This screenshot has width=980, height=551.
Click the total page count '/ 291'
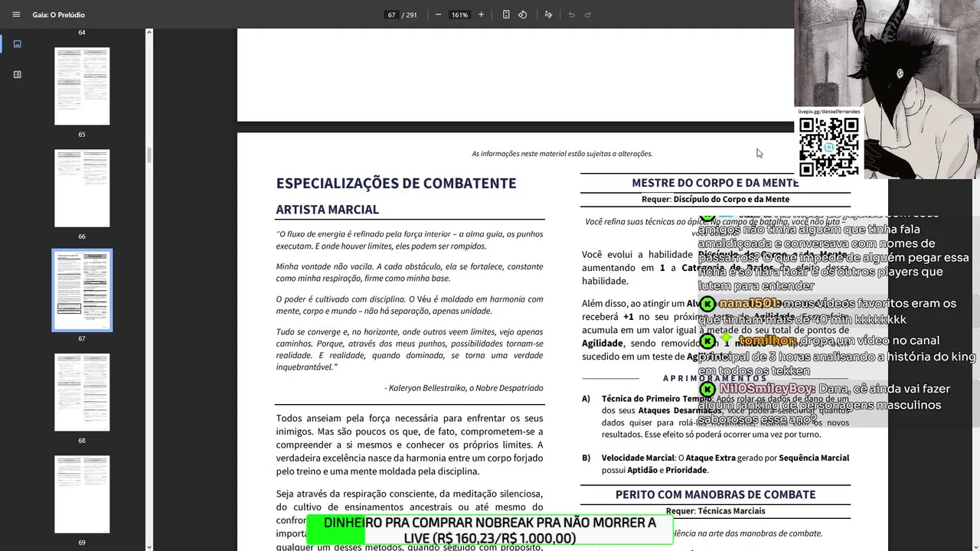[410, 15]
